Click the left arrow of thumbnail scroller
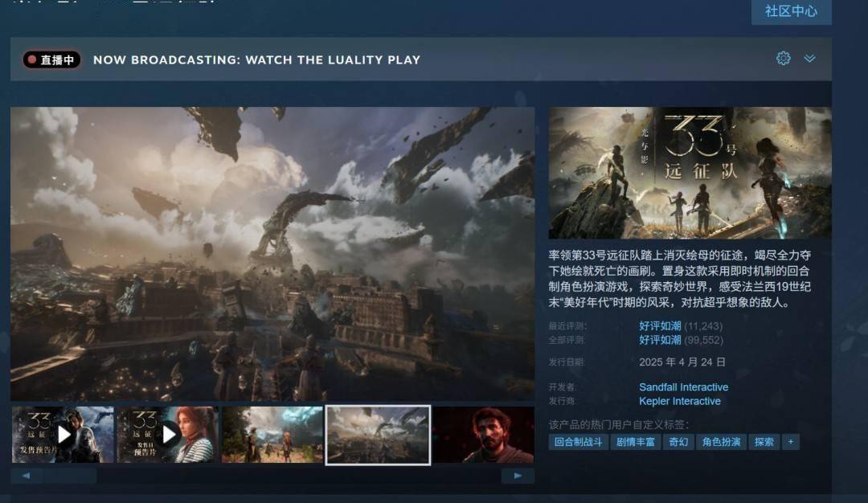Screen dimensions: 868x503 click(x=26, y=476)
